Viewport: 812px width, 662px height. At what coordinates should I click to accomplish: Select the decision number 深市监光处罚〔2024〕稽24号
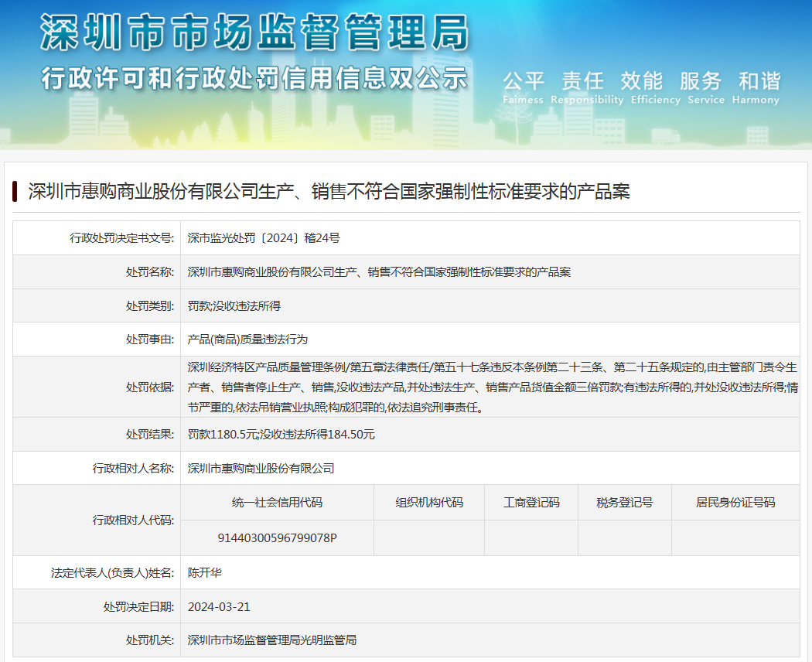[264, 238]
